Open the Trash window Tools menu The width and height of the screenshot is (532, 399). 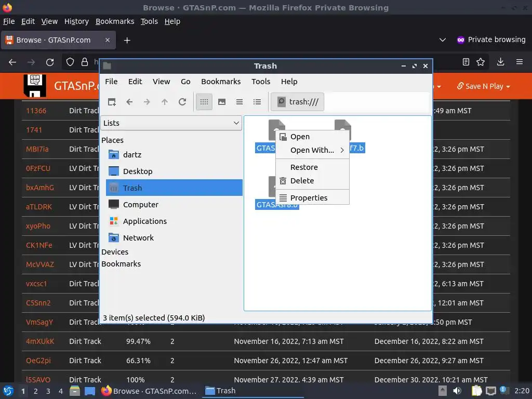pos(261,82)
